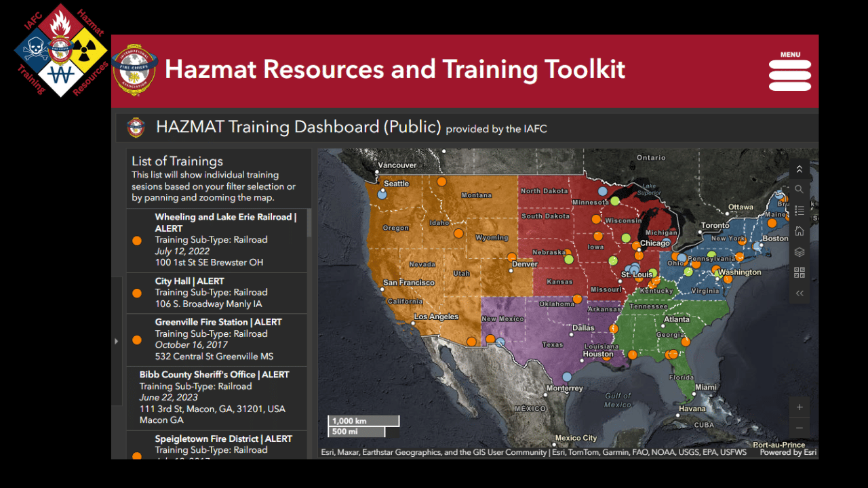Click the "Powered by Esri" link
This screenshot has height=488, width=868.
coord(787,452)
